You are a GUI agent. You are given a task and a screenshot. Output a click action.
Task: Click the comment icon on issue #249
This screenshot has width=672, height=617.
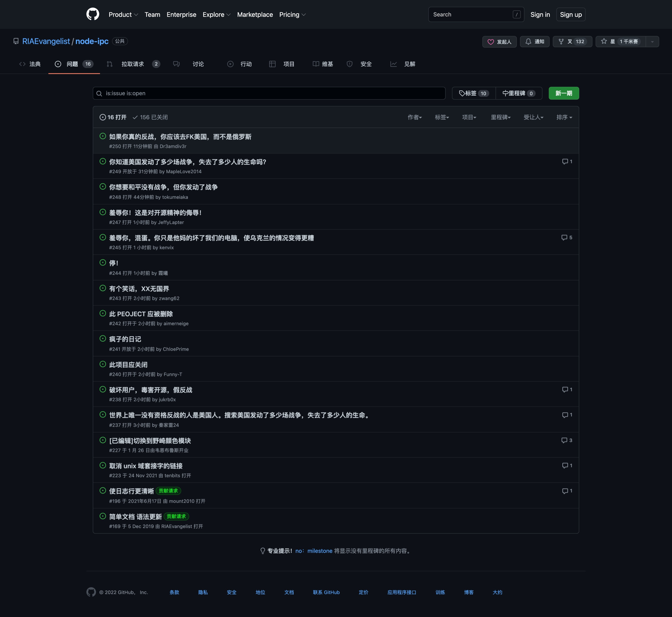[x=565, y=161]
